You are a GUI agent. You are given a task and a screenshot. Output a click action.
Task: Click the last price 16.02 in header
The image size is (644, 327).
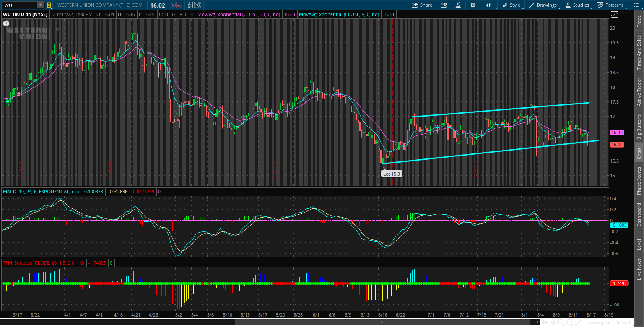tap(158, 5)
